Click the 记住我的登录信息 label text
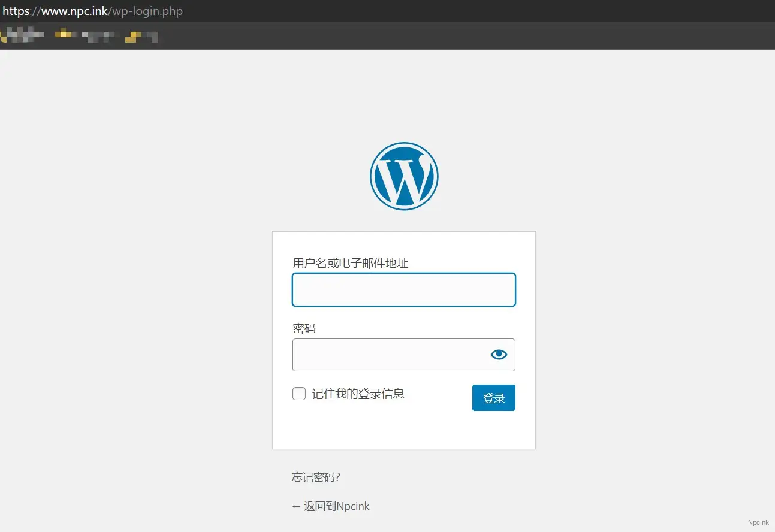 (x=358, y=394)
